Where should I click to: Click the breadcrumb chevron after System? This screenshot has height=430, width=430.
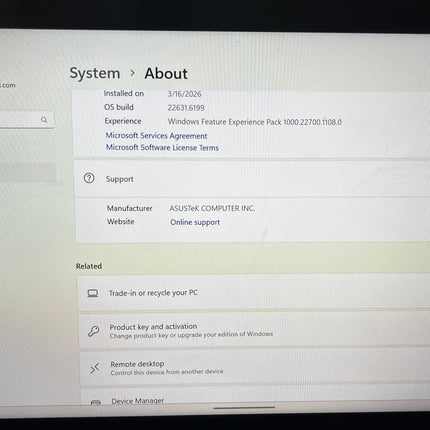[132, 73]
